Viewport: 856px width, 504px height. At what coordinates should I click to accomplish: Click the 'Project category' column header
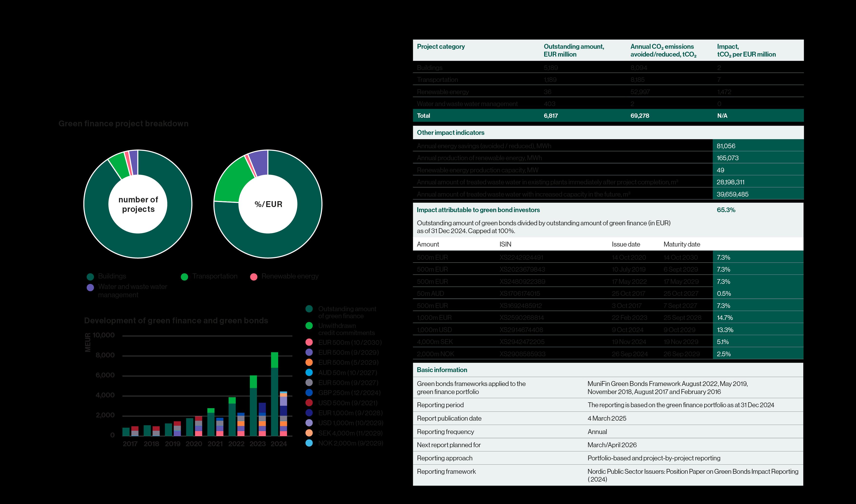(x=440, y=47)
